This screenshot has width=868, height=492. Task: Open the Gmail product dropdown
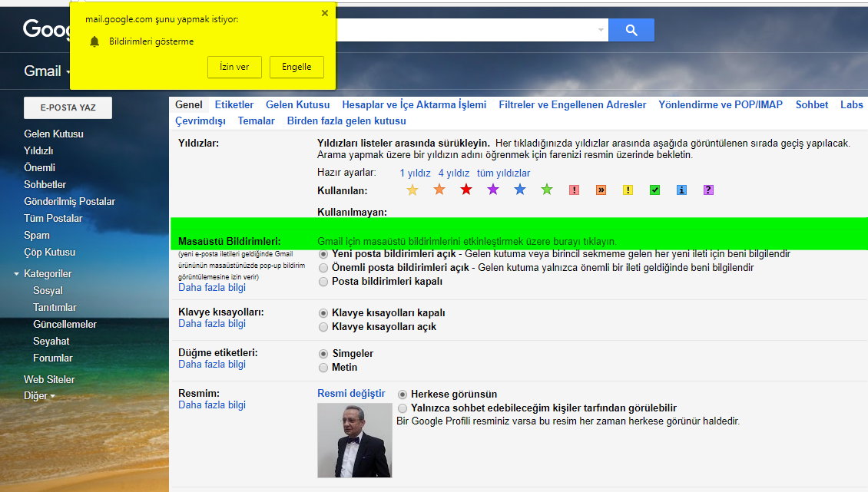coord(47,71)
